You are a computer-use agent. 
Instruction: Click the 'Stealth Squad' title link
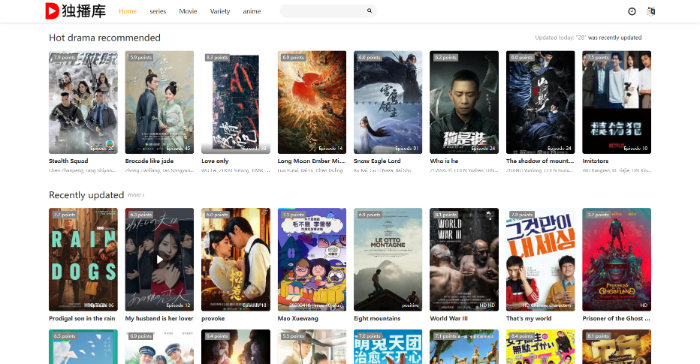69,161
